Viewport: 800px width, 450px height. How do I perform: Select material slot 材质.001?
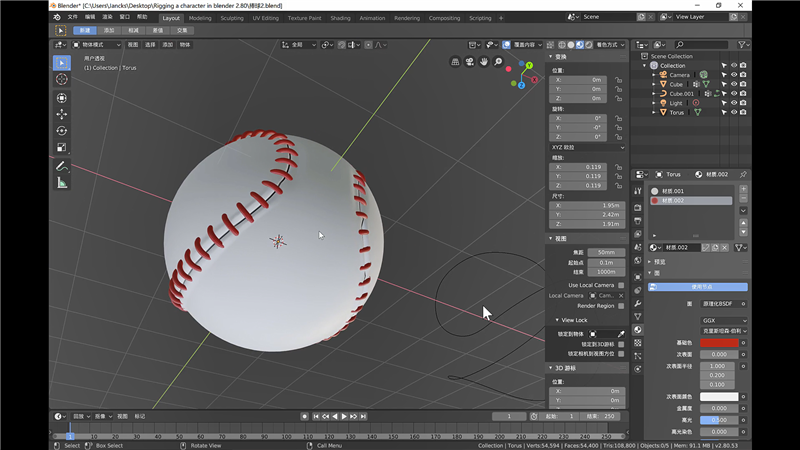(691, 191)
